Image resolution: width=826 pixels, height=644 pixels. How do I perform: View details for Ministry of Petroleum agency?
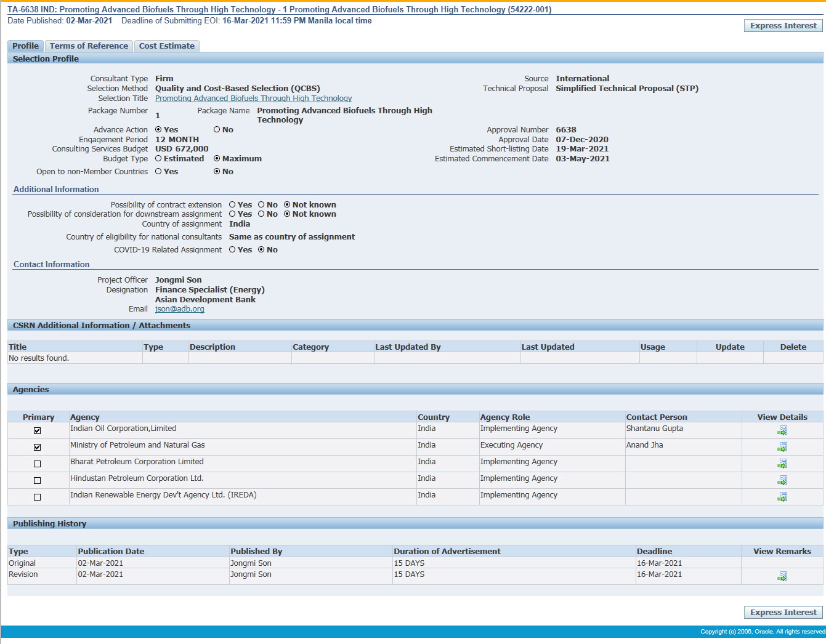tap(782, 447)
